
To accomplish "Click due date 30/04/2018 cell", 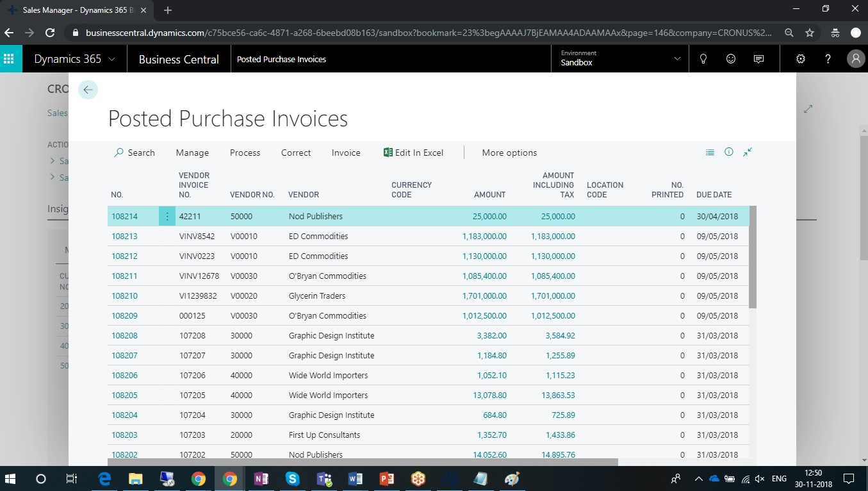I will pyautogui.click(x=717, y=217).
